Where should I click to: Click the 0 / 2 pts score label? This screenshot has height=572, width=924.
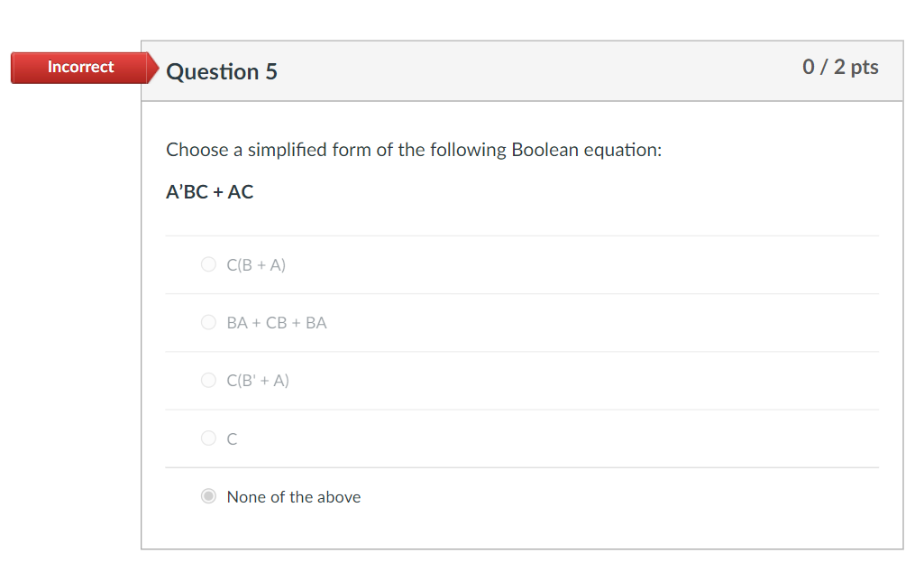pos(840,67)
